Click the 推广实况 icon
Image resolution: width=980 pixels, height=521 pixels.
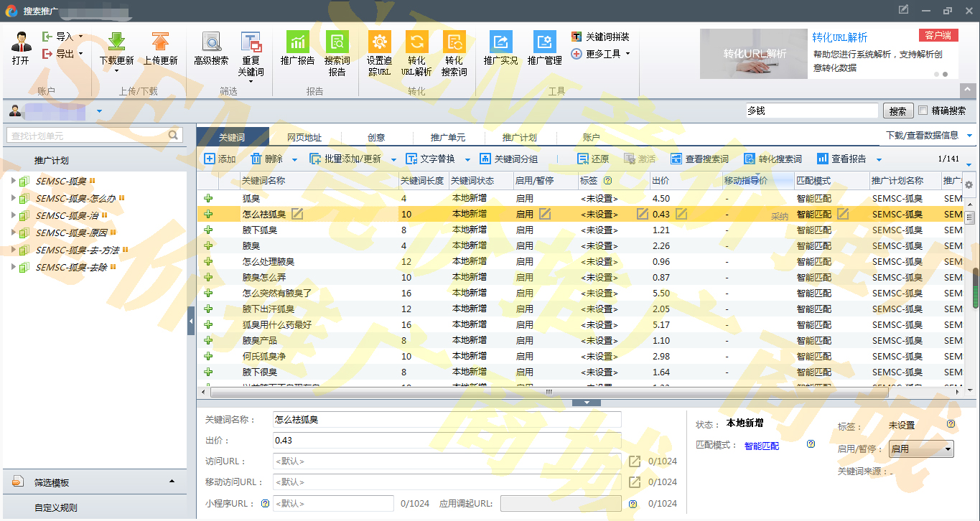(x=500, y=42)
